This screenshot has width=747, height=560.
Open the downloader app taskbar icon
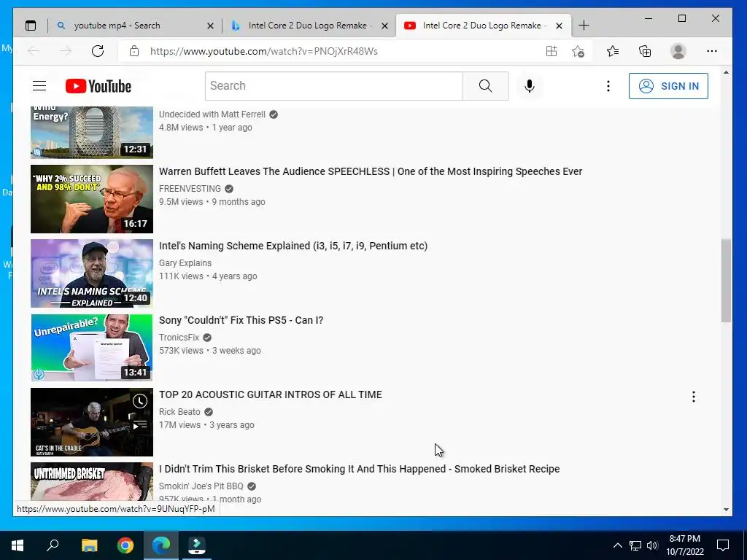click(x=197, y=545)
